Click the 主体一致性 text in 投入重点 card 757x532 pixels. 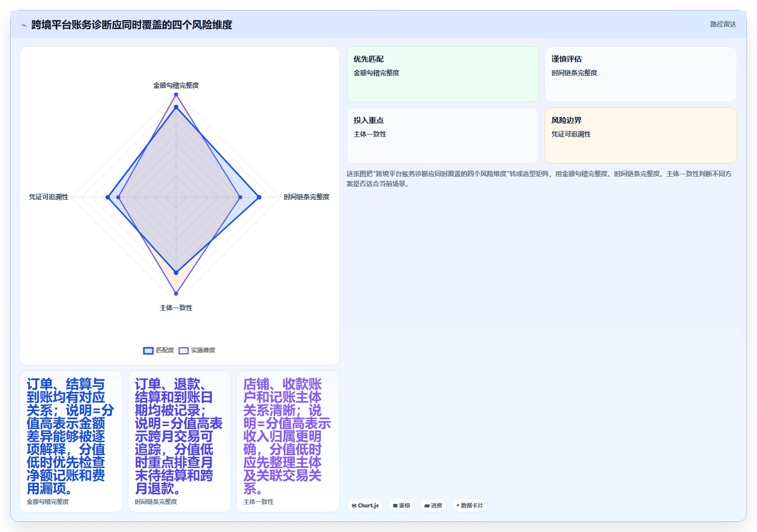370,134
